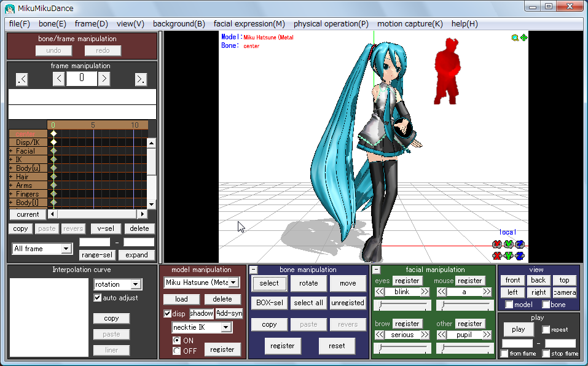The height and width of the screenshot is (366, 588).
Task: Click the green Y move axis icon
Action: [x=509, y=256]
